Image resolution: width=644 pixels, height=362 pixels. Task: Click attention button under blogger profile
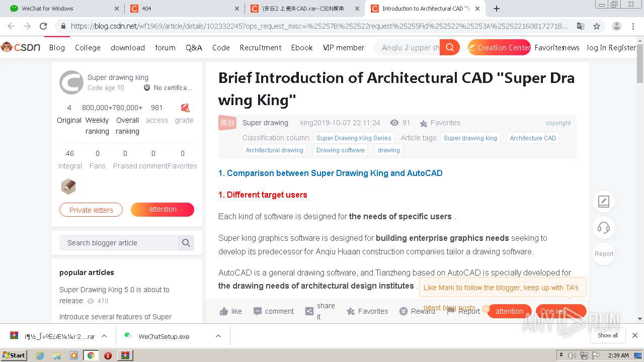click(x=163, y=209)
